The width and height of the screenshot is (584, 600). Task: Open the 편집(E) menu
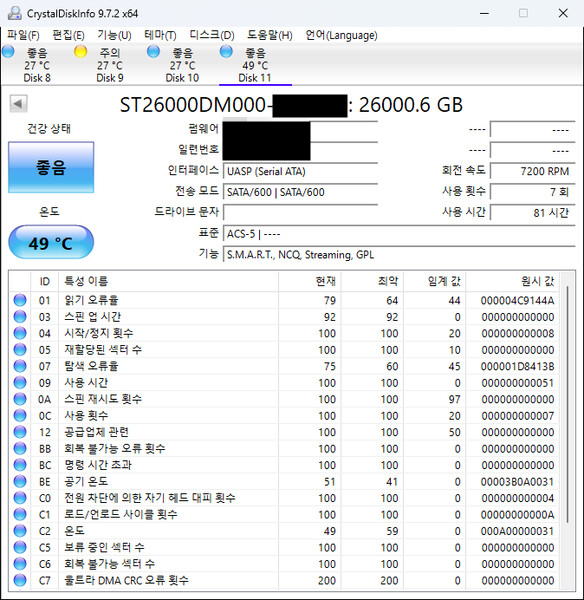click(x=69, y=35)
